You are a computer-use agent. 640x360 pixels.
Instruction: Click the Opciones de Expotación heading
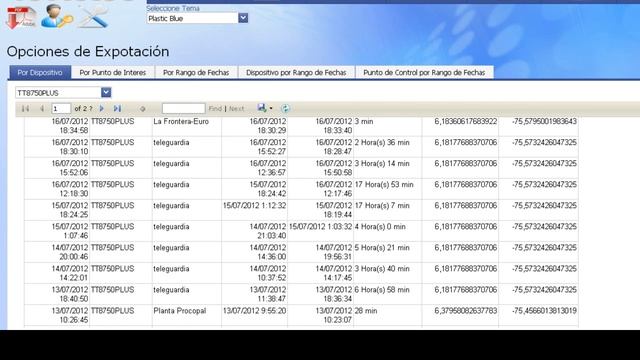[x=88, y=51]
